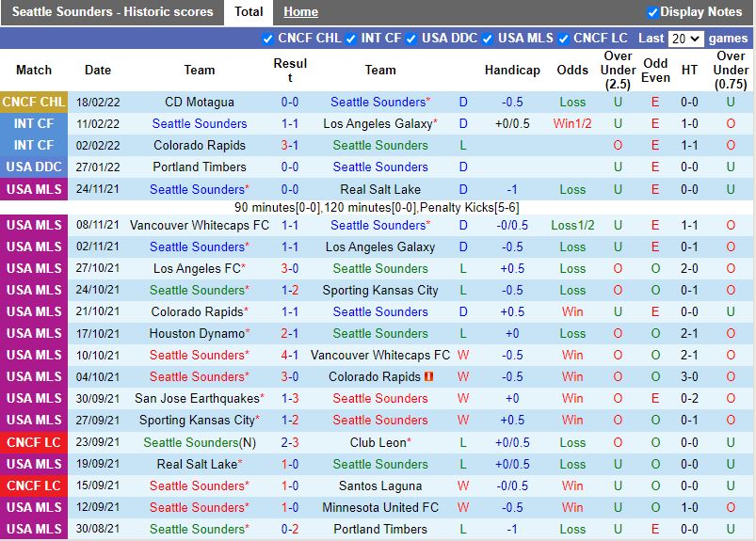756x541 pixels.
Task: Click Seattle Sounders(N) team name
Action: pyautogui.click(x=200, y=442)
